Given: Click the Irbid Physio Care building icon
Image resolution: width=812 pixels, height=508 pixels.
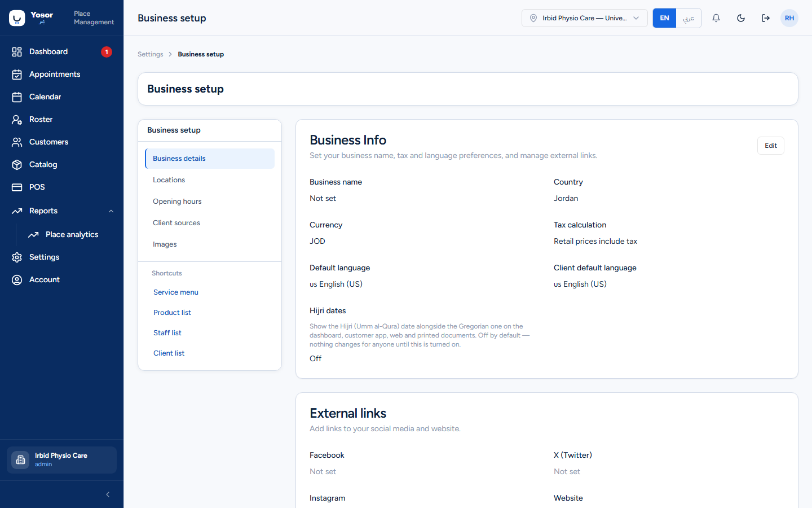Looking at the screenshot, I should [20, 460].
